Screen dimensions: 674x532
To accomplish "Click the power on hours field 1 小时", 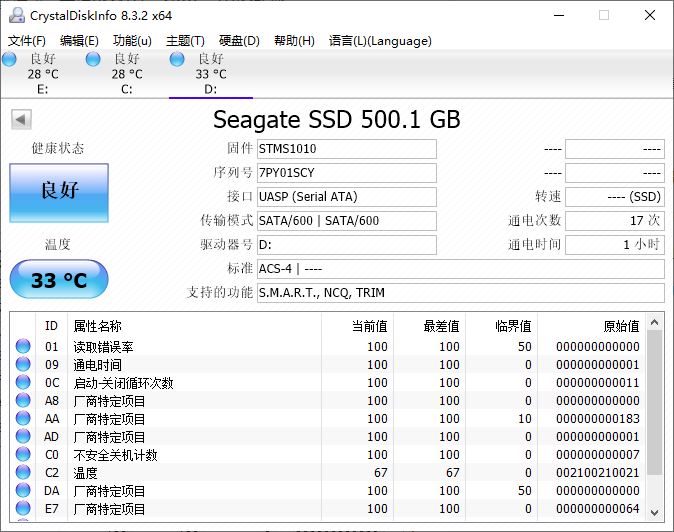I will point(615,245).
